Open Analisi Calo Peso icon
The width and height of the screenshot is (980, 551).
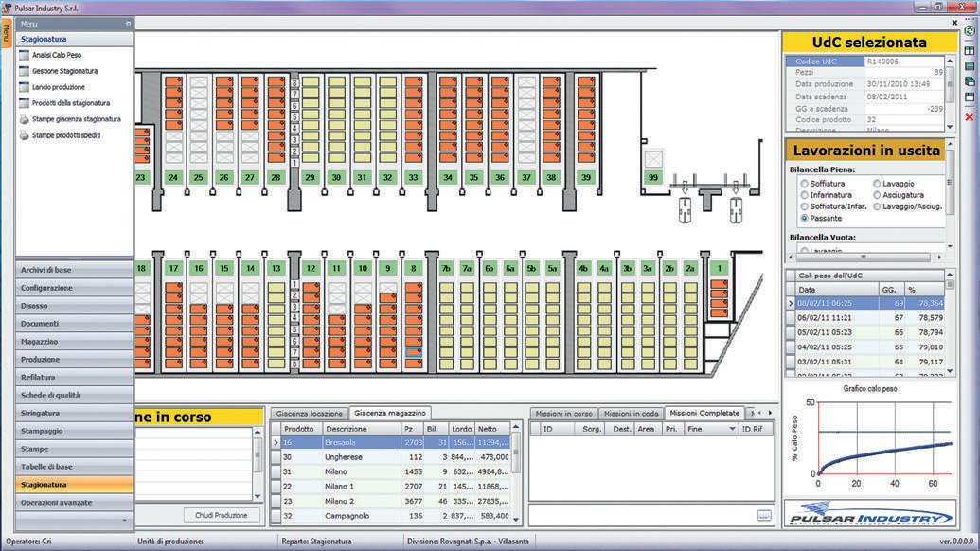click(x=25, y=55)
